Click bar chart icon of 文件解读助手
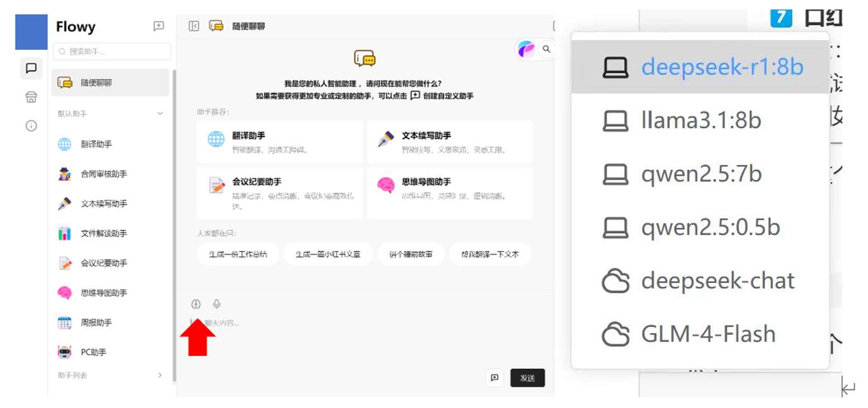 pos(65,233)
